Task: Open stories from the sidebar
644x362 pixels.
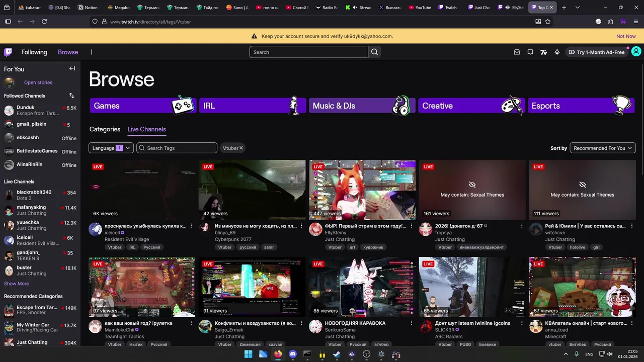Action: coord(38,82)
